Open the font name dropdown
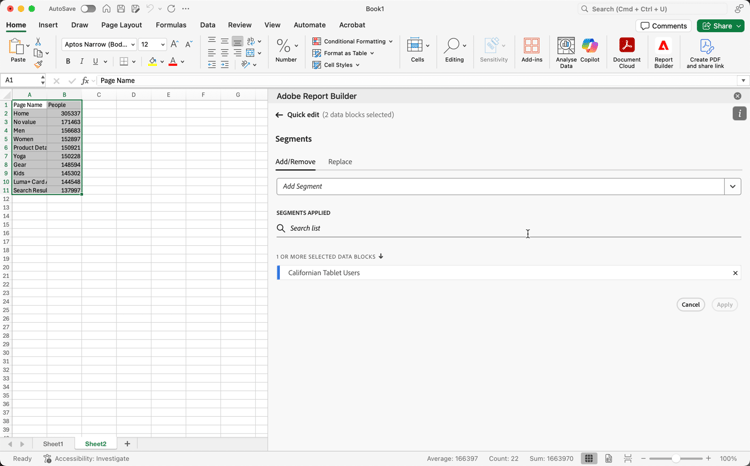The image size is (750, 466). click(132, 44)
